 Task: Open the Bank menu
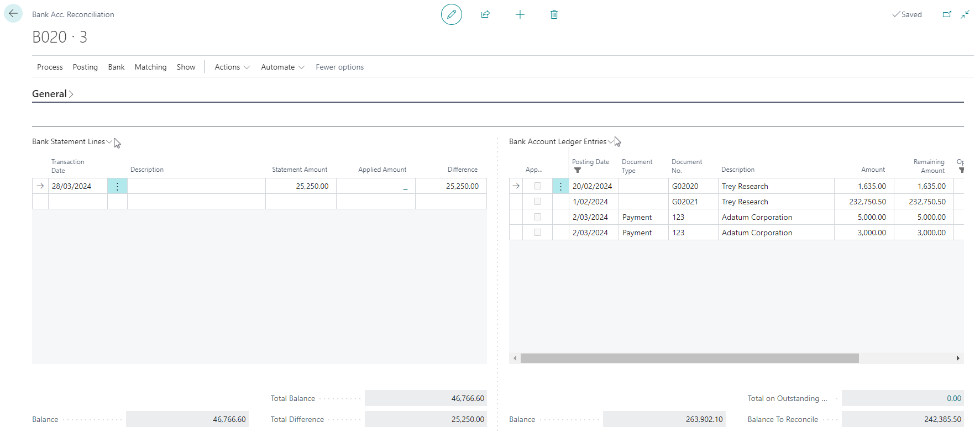(x=116, y=67)
